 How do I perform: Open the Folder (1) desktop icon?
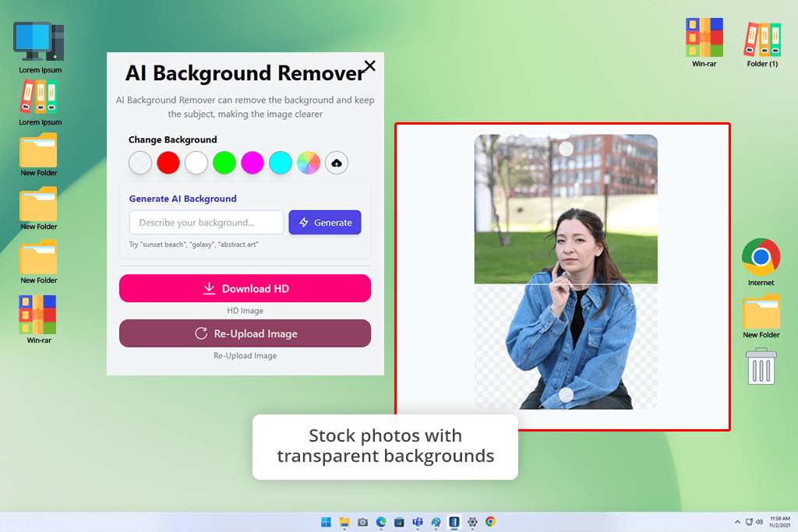[762, 44]
